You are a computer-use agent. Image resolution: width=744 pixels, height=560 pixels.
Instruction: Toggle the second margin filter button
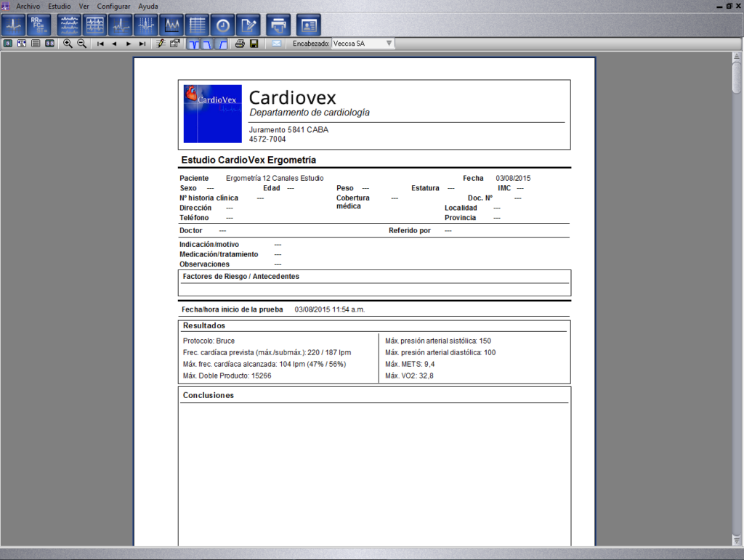pos(207,44)
